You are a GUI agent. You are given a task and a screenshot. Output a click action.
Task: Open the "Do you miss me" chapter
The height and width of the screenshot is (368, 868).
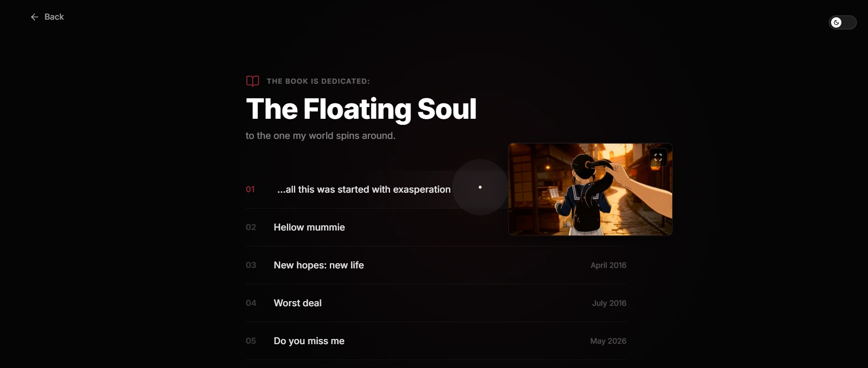tap(309, 341)
